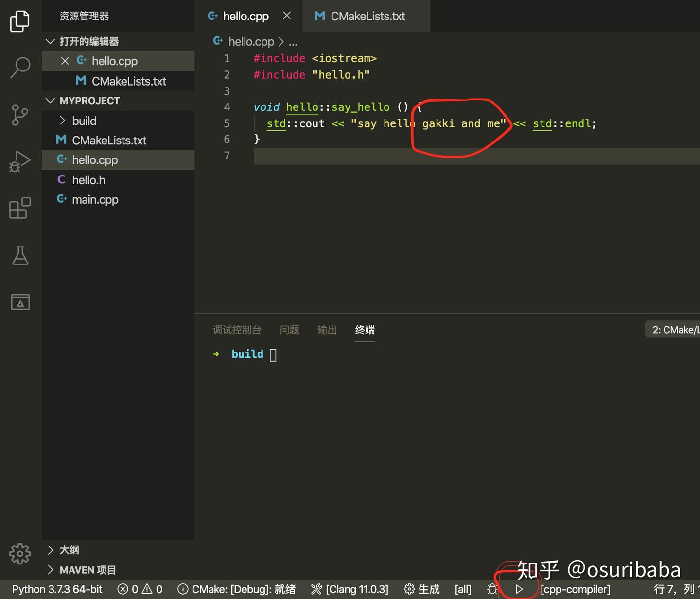Run the project via the status bar play icon

[518, 589]
